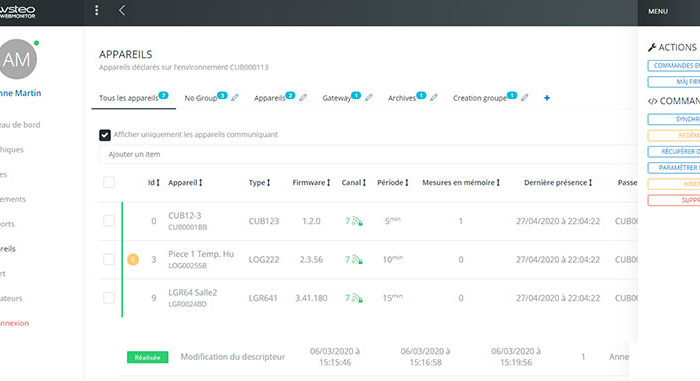Click the PARAMÉTRER command button
The height and width of the screenshot is (381, 700).
tap(674, 167)
